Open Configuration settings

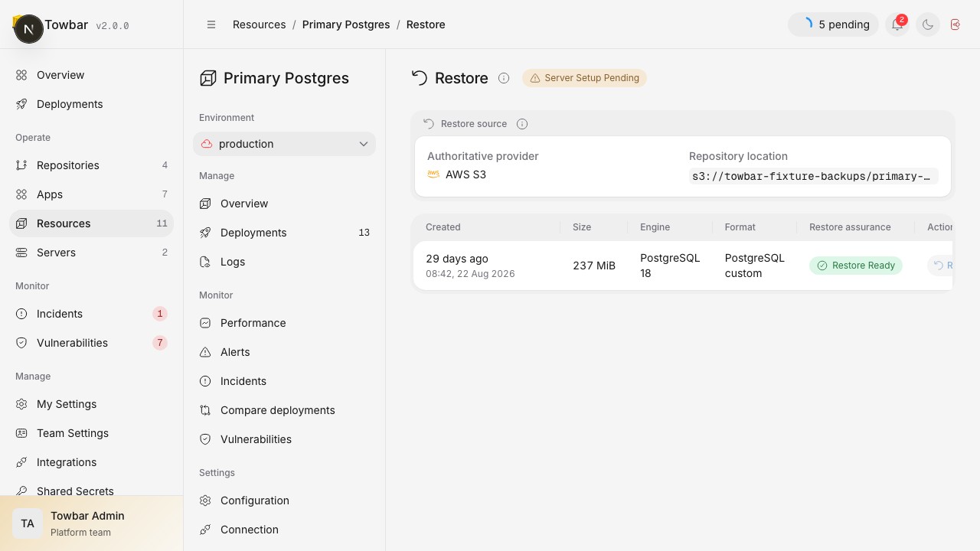click(284, 500)
